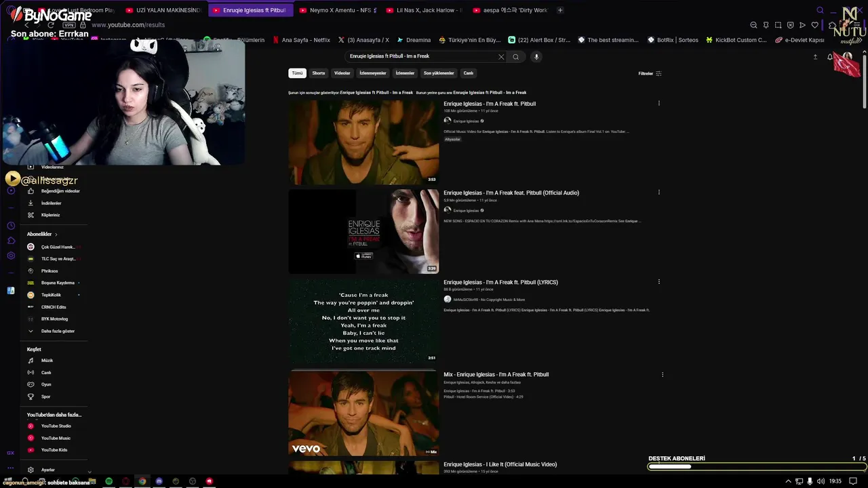
Task: Select the Son yüklenenler filter chip
Action: [439, 73]
